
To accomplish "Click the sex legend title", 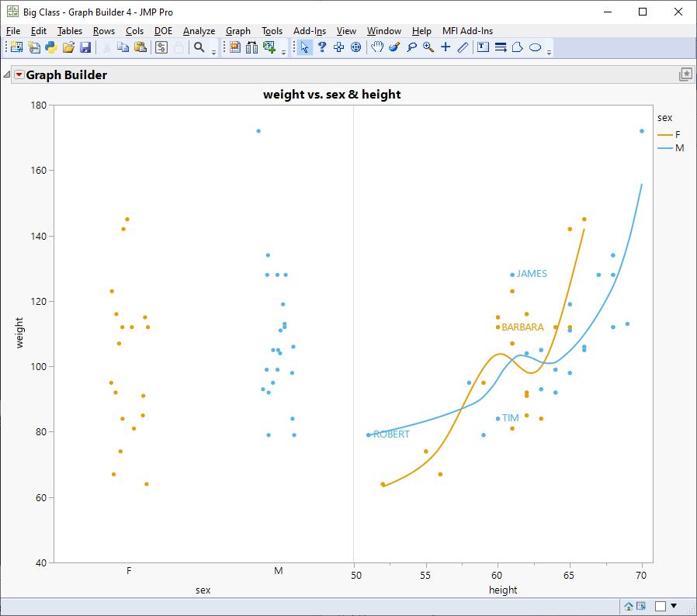I will click(x=665, y=118).
